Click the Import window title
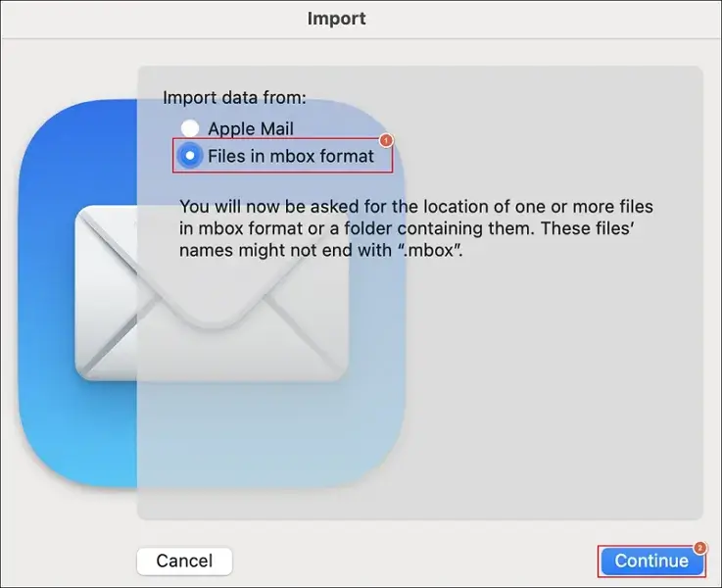This screenshot has height=588, width=722. [337, 19]
